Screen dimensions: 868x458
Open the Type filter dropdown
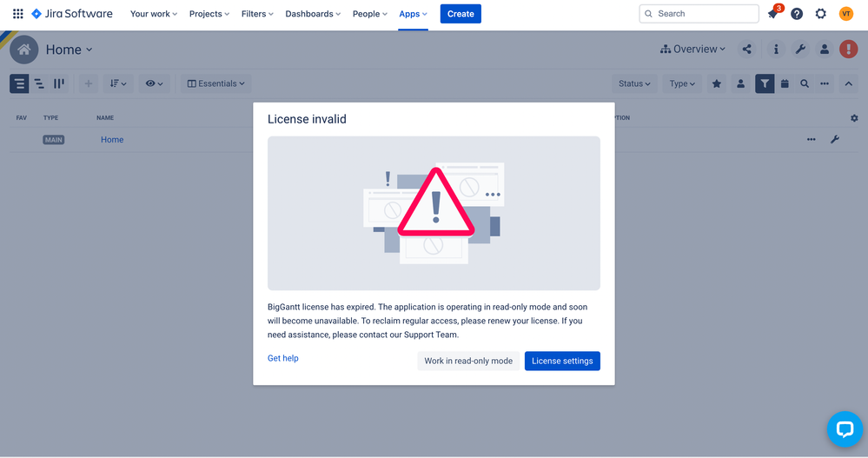click(682, 83)
